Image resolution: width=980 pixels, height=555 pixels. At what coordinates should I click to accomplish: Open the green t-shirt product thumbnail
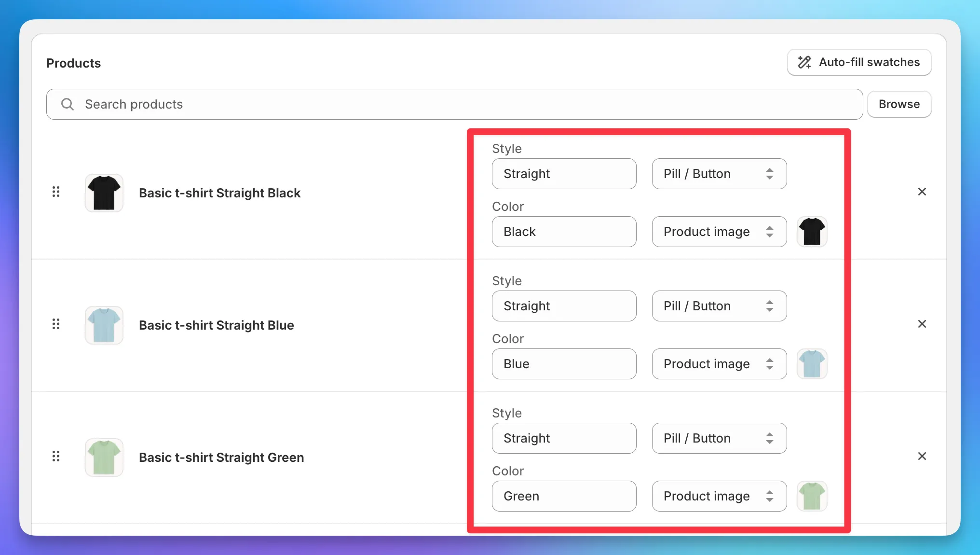click(x=104, y=458)
